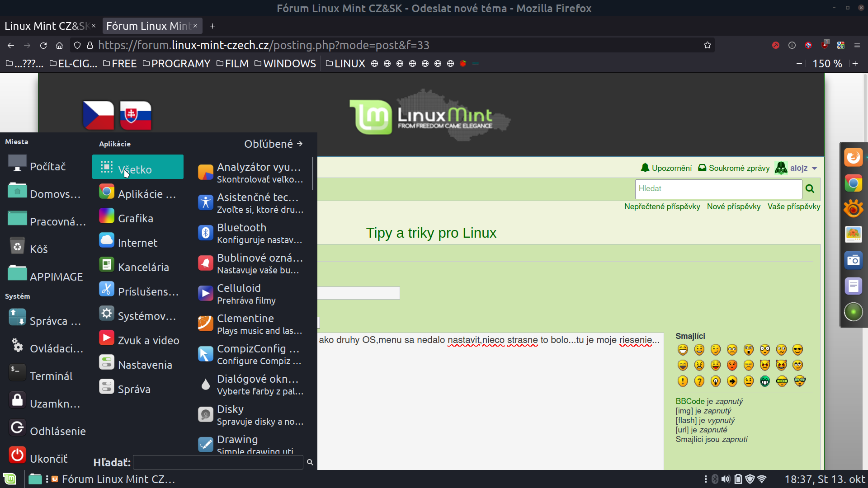Image resolution: width=868 pixels, height=488 pixels.
Task: Click the forum search magnifier button
Action: tap(810, 189)
